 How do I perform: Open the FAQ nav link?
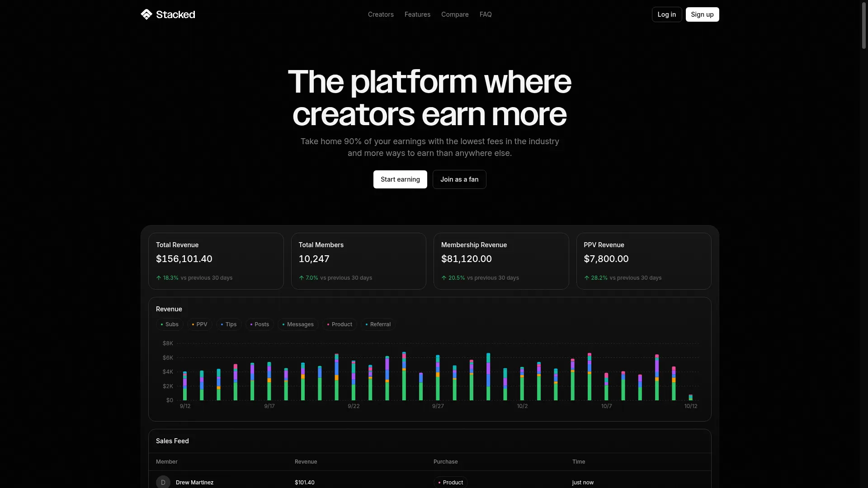[486, 14]
